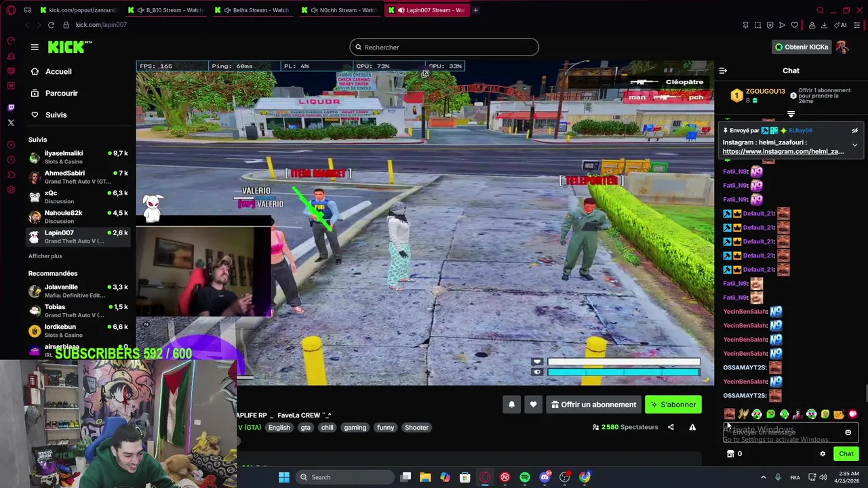Open Jolavanille recommended channel
Viewport: 868px width, 488px height.
(x=78, y=291)
